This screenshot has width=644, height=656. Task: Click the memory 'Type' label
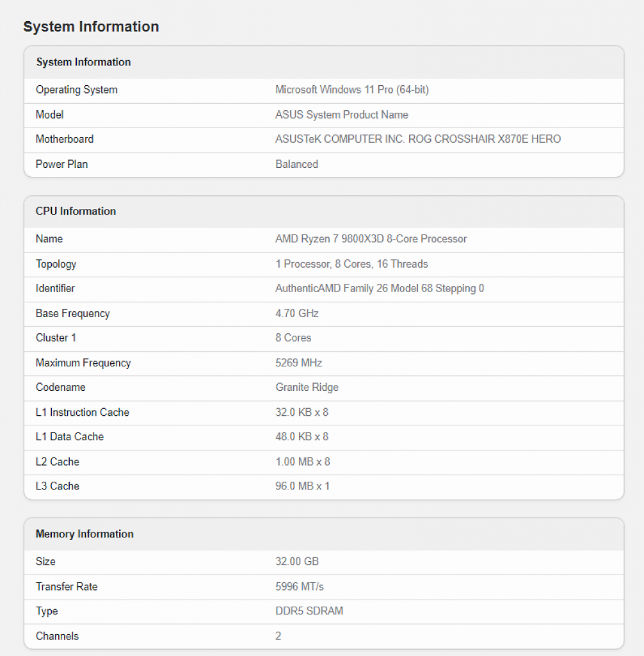pyautogui.click(x=47, y=611)
